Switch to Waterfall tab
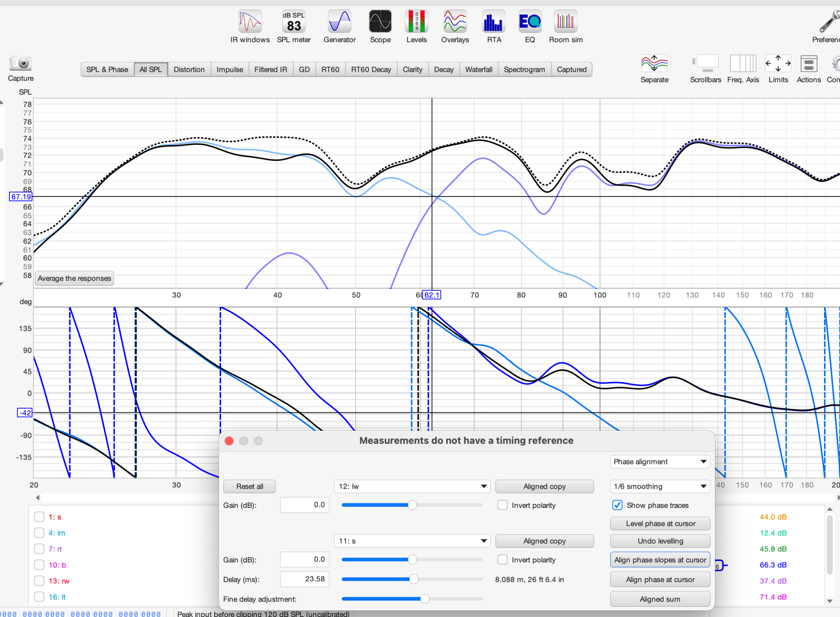This screenshot has height=617, width=840. [x=479, y=70]
